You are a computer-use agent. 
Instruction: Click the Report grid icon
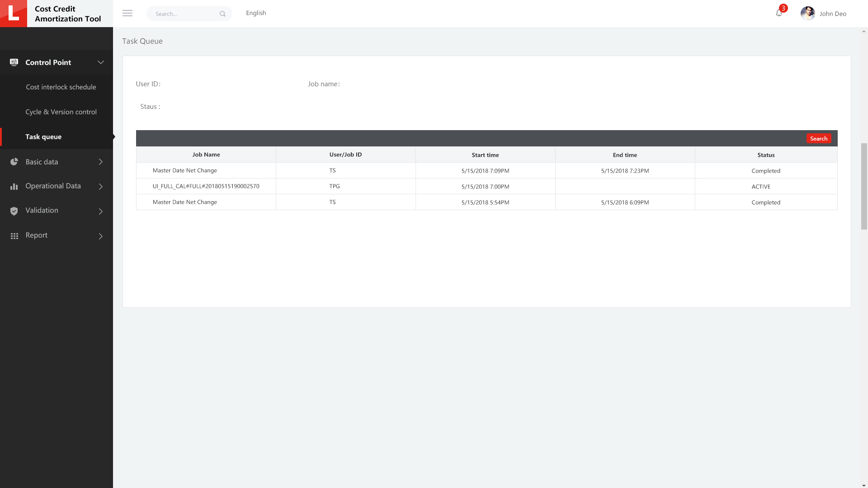(x=14, y=236)
